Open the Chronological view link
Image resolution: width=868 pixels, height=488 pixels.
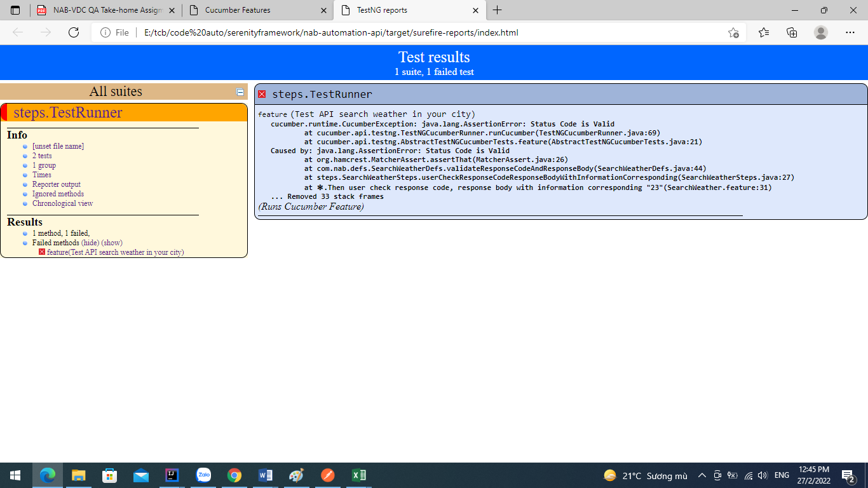point(62,203)
